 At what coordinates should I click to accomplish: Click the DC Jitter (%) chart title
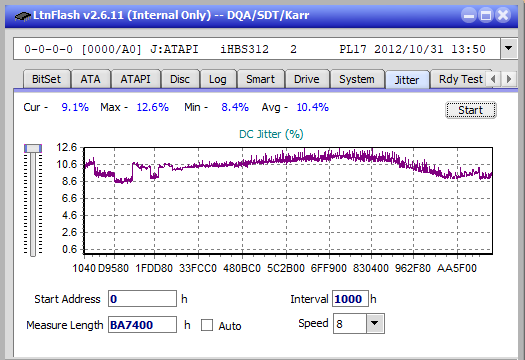coord(271,134)
